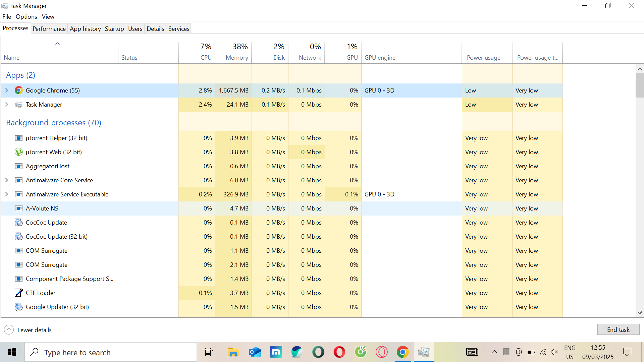Expand Antimalware Core Service entry
644x362 pixels.
[x=7, y=180]
